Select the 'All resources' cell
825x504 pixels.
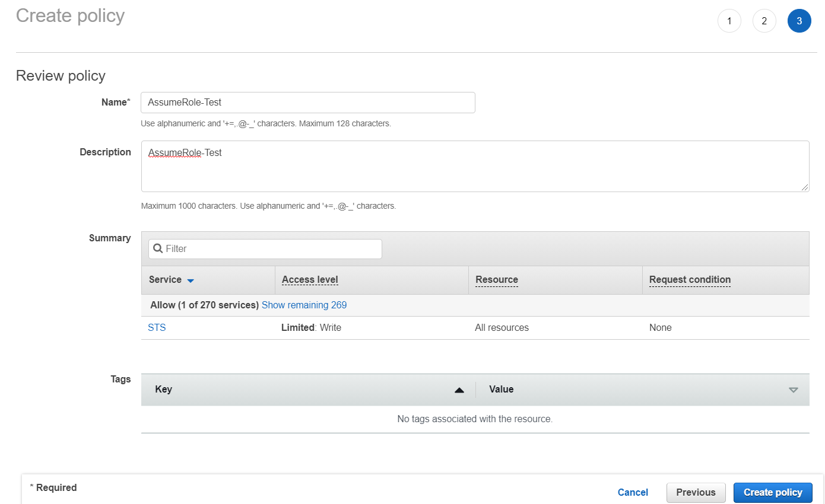click(x=502, y=327)
